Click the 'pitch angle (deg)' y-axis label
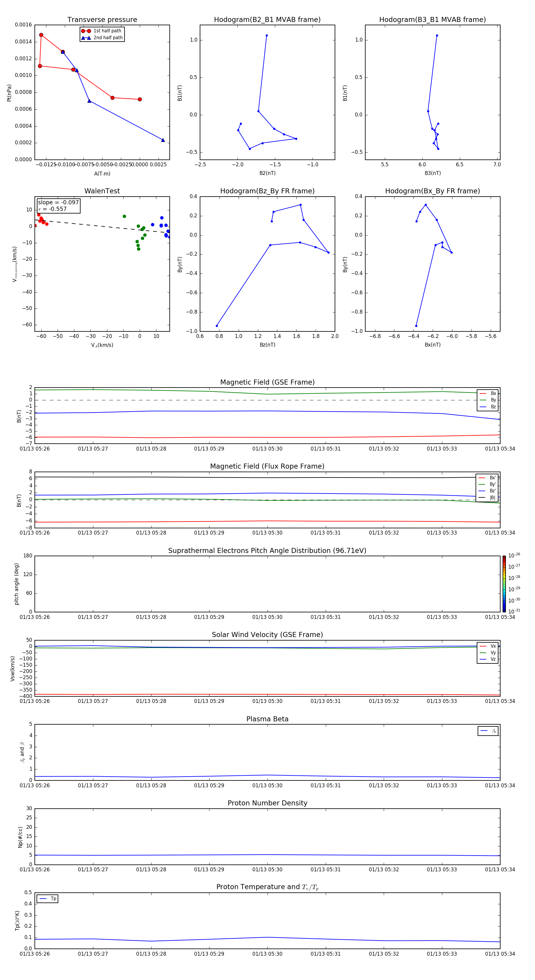 tap(16, 584)
